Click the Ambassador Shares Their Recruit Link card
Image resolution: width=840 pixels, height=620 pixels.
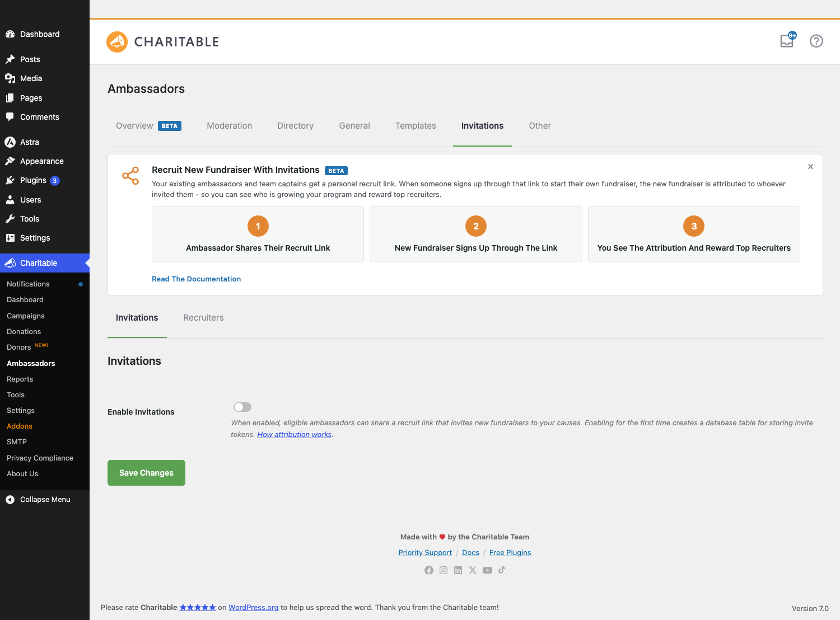point(258,234)
